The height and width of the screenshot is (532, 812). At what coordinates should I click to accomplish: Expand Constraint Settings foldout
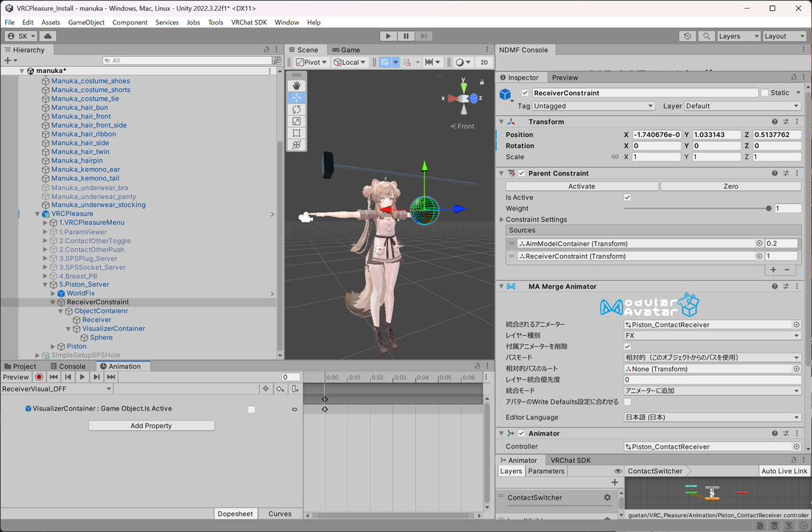click(x=502, y=220)
